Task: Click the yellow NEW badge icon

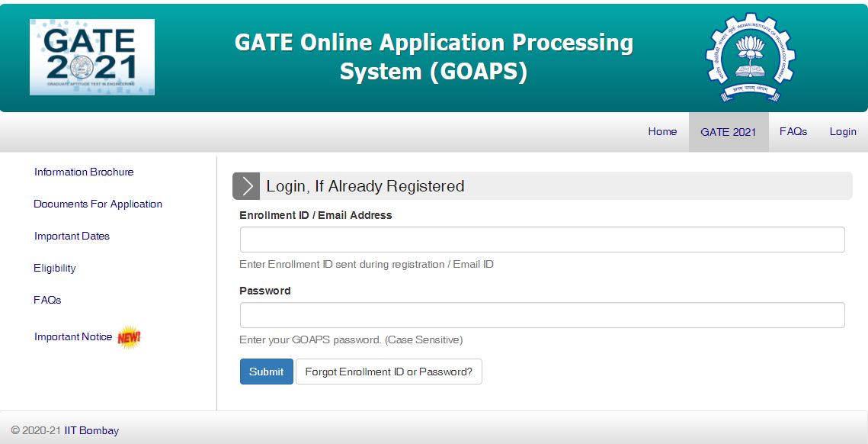Action: (129, 337)
